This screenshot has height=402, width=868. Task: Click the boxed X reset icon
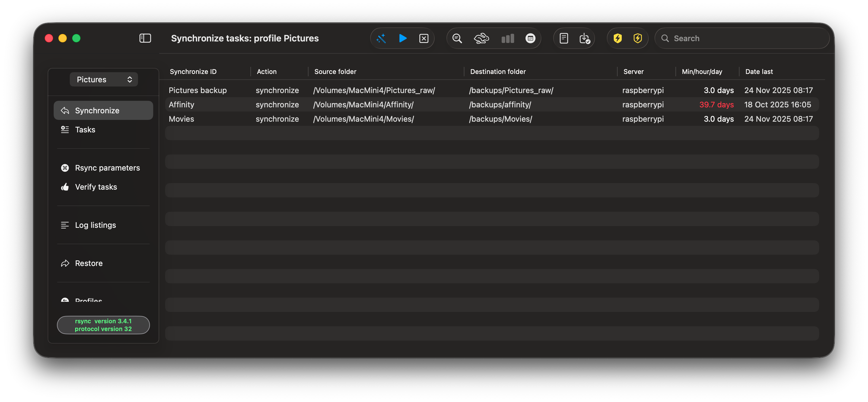tap(424, 38)
